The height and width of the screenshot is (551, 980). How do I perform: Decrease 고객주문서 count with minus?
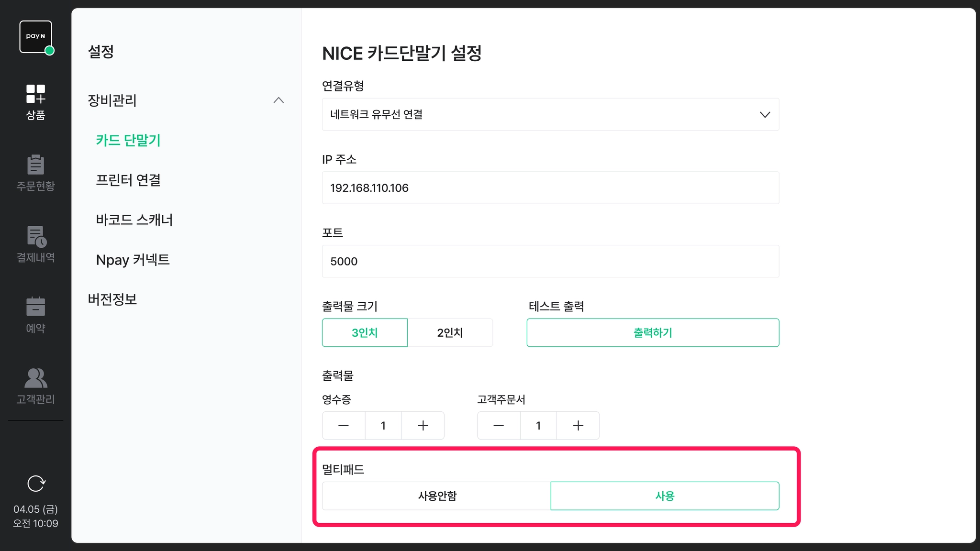tap(499, 425)
